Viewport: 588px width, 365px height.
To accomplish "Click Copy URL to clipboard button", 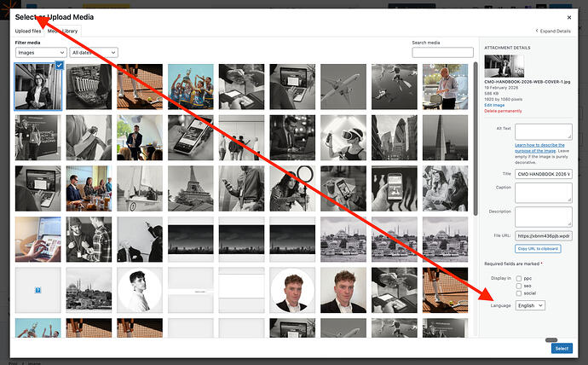I will point(538,249).
